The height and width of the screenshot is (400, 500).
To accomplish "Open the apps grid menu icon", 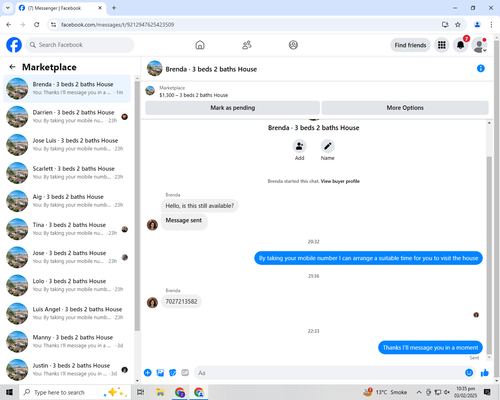I will coord(442,45).
